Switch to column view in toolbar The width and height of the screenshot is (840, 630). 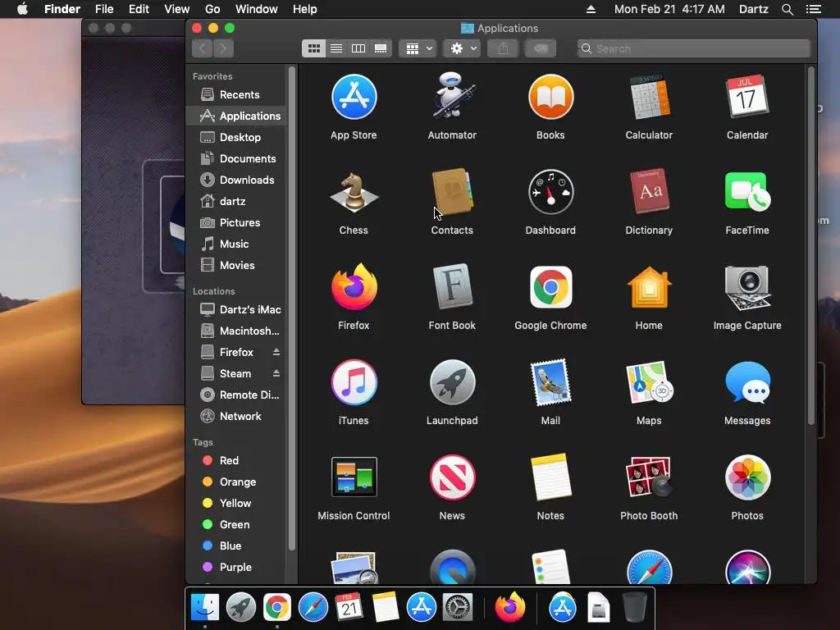pyautogui.click(x=358, y=48)
